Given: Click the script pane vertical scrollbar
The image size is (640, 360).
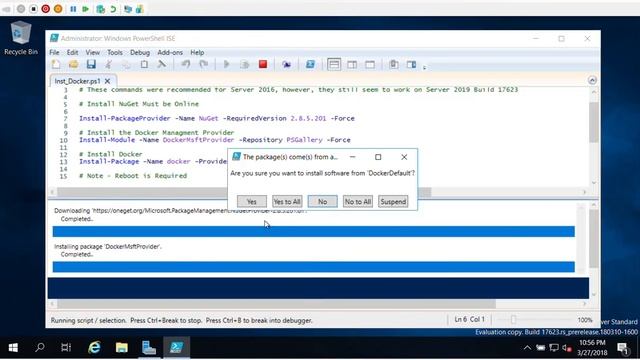Looking at the screenshot, I should (x=594, y=122).
